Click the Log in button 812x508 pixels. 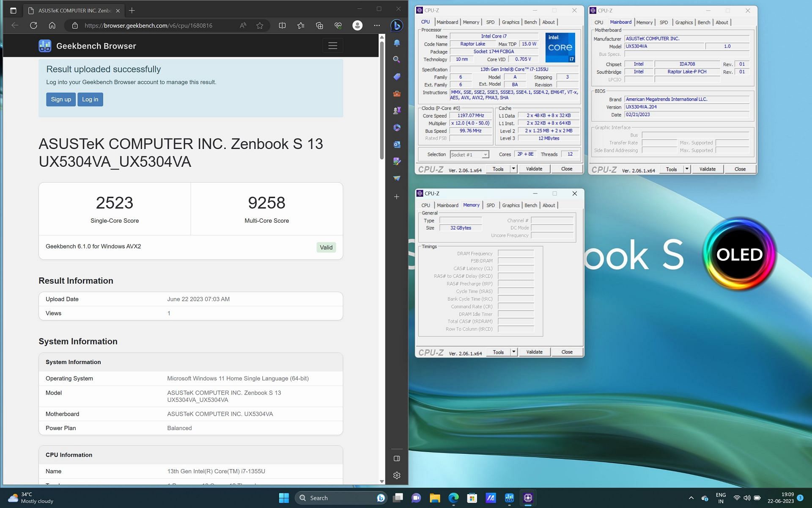pos(90,99)
